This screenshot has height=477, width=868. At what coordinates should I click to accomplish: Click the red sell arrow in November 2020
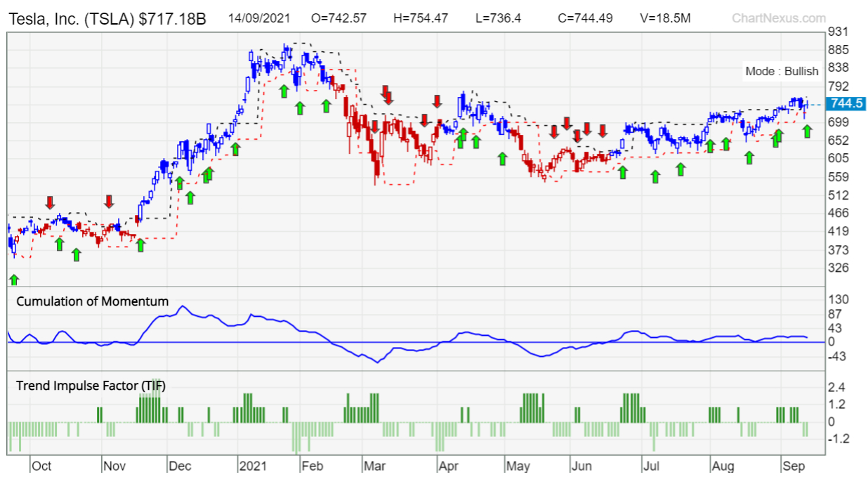[109, 202]
